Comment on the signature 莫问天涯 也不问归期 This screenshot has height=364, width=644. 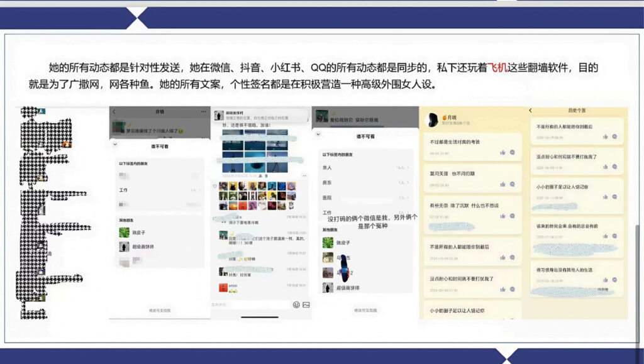point(513,184)
